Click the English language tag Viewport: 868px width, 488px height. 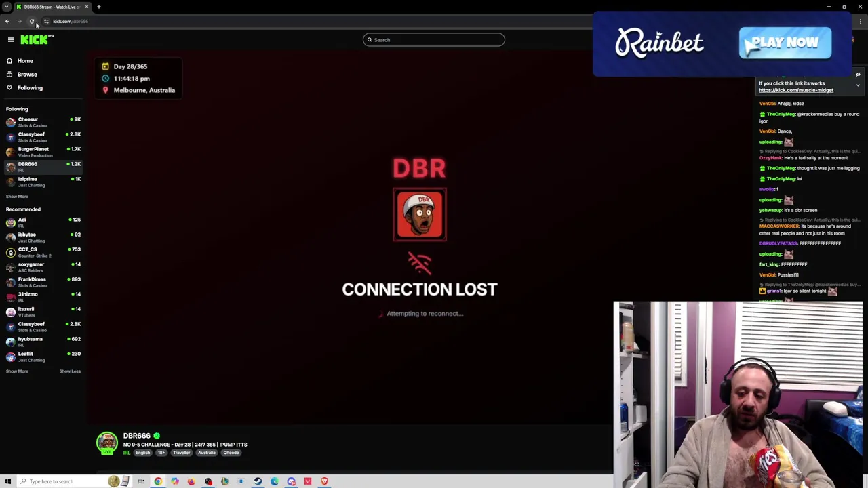(x=142, y=453)
